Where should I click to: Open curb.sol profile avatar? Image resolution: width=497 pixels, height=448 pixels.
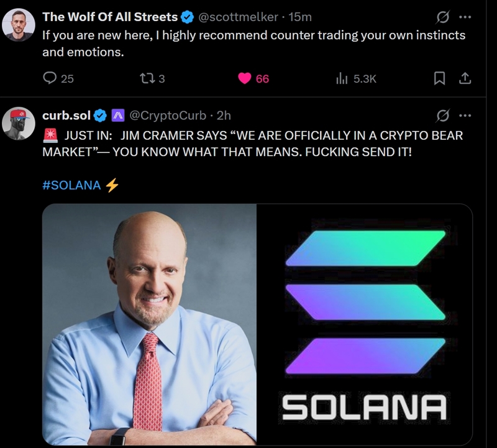pos(19,123)
